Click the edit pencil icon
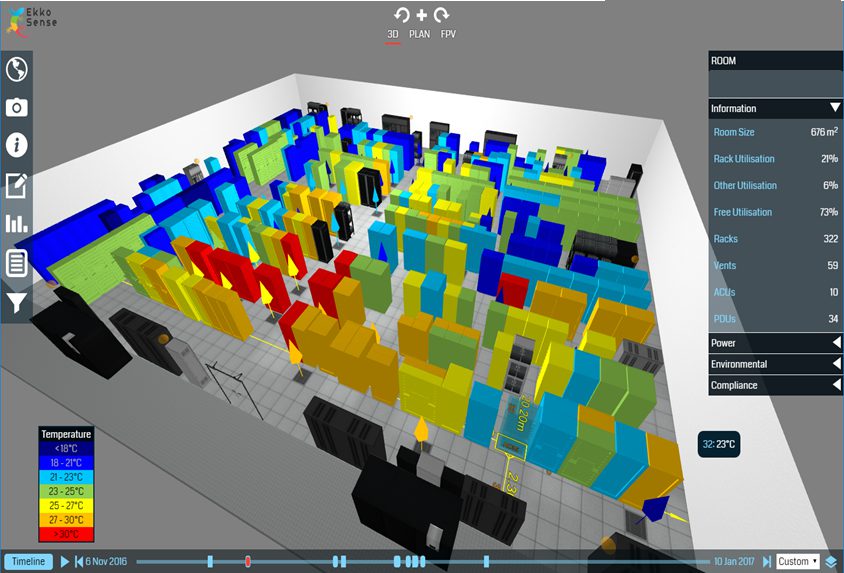The height and width of the screenshot is (573, 844). click(x=17, y=185)
